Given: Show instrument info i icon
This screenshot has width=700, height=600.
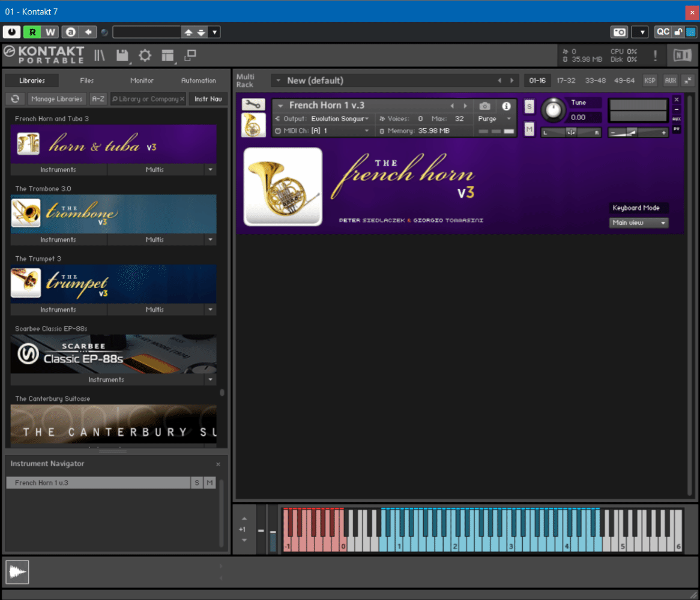Looking at the screenshot, I should (506, 106).
